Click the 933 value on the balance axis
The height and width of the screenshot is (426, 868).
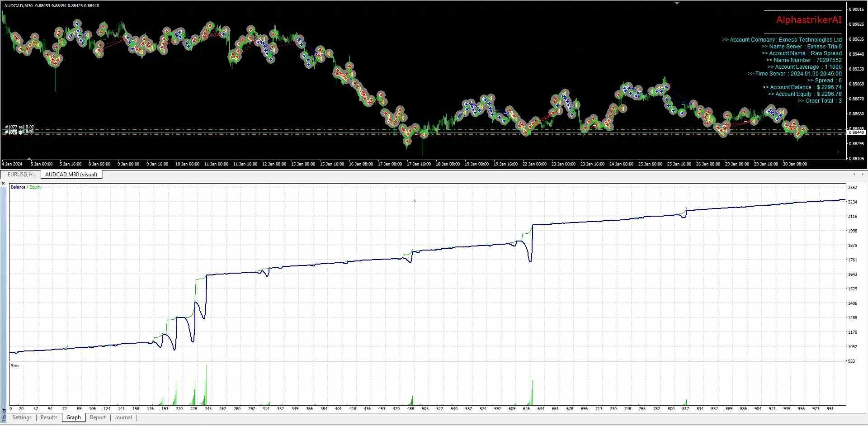coord(852,361)
